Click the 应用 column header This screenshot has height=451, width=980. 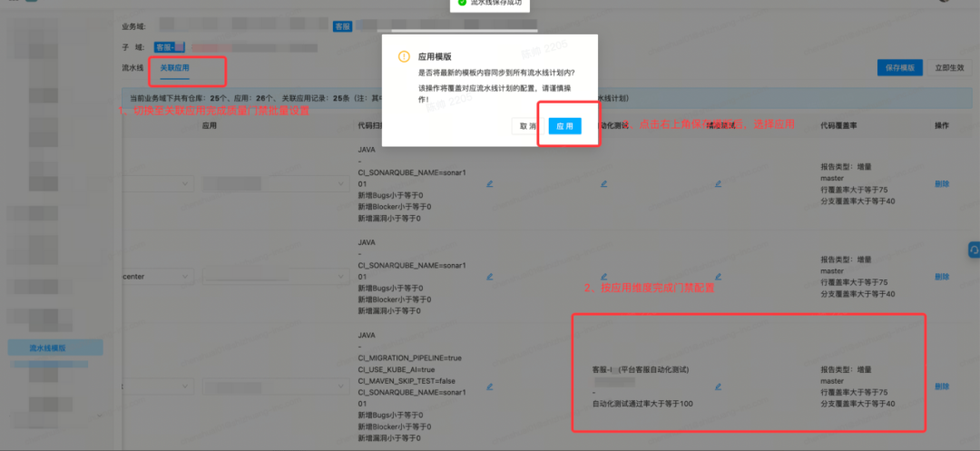point(210,125)
